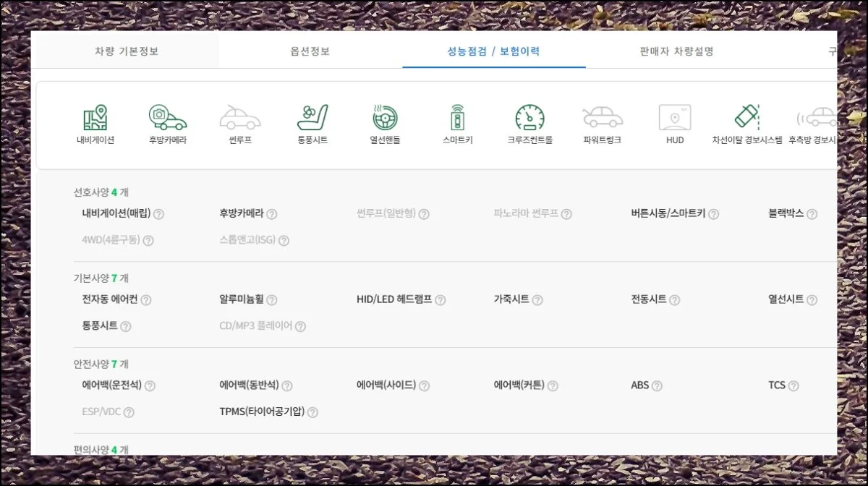Click help icon next to 에어백(커튼)

(553, 386)
